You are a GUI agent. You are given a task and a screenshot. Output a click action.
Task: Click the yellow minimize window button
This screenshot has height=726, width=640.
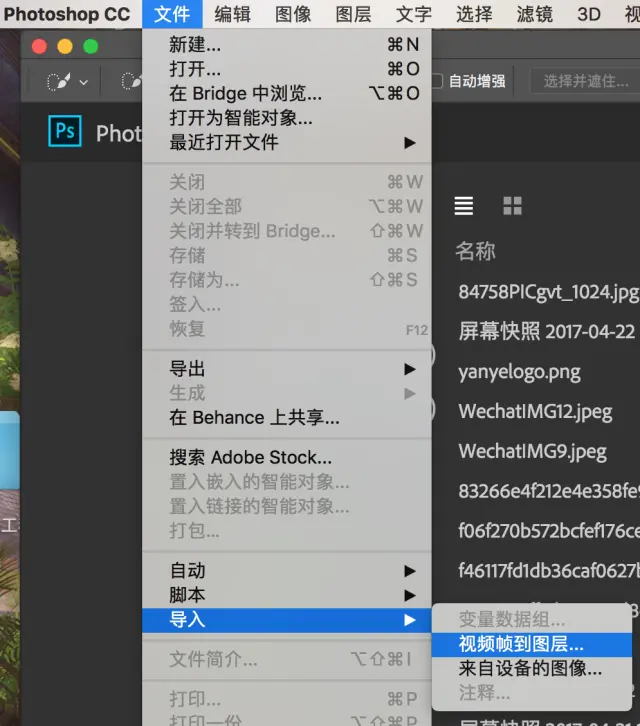pos(65,46)
